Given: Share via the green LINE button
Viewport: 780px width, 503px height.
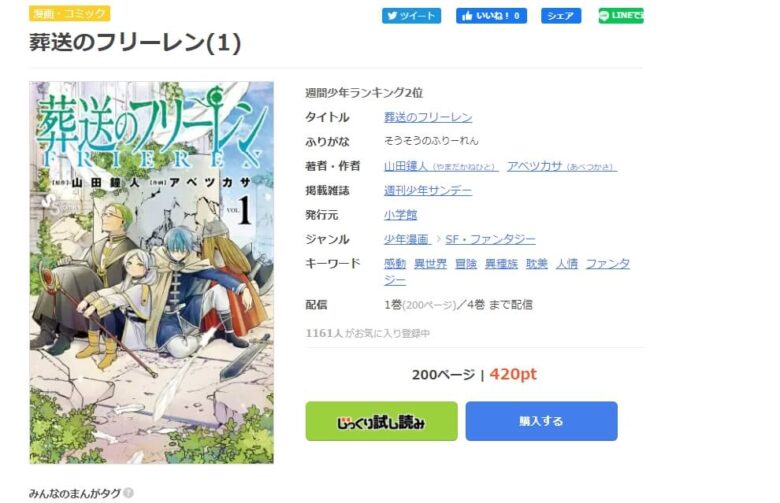Looking at the screenshot, I should [621, 16].
